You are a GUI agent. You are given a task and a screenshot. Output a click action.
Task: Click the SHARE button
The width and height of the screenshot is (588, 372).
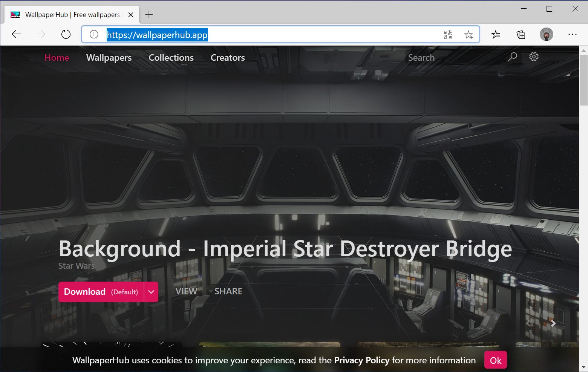[228, 291]
